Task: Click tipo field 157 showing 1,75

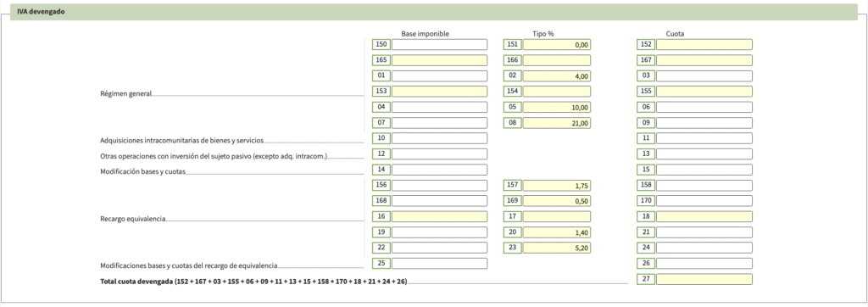Action: click(x=556, y=186)
